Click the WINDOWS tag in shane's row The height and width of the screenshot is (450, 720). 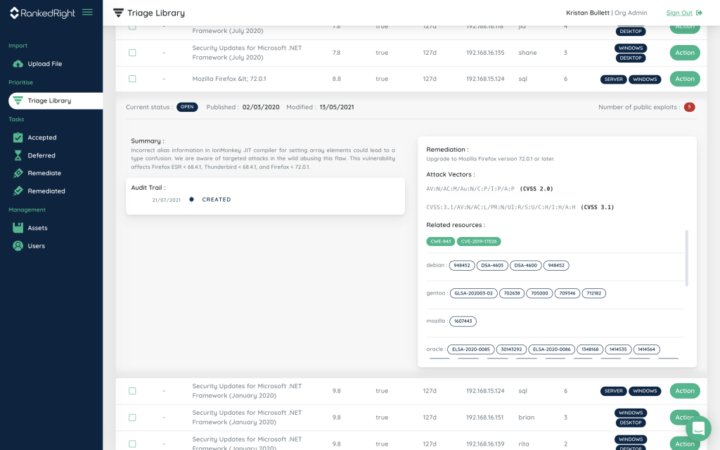[630, 48]
